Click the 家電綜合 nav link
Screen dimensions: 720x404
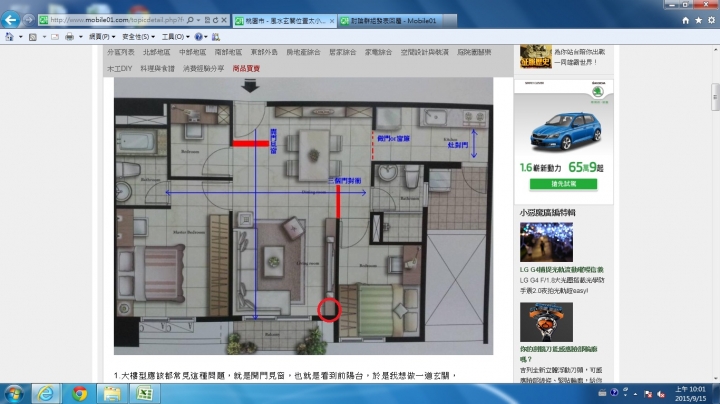tap(378, 52)
